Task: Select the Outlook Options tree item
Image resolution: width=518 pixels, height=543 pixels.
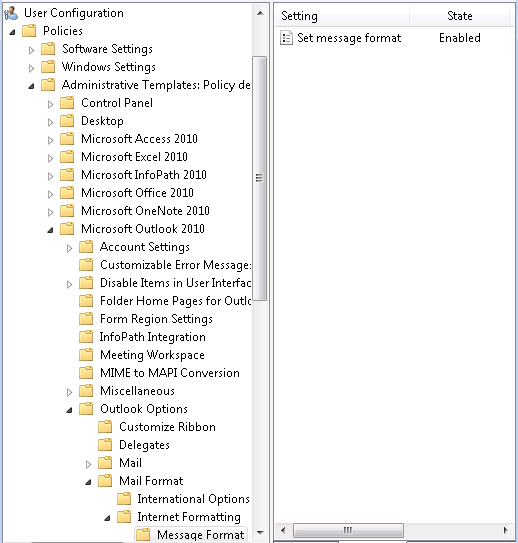Action: pos(144,409)
